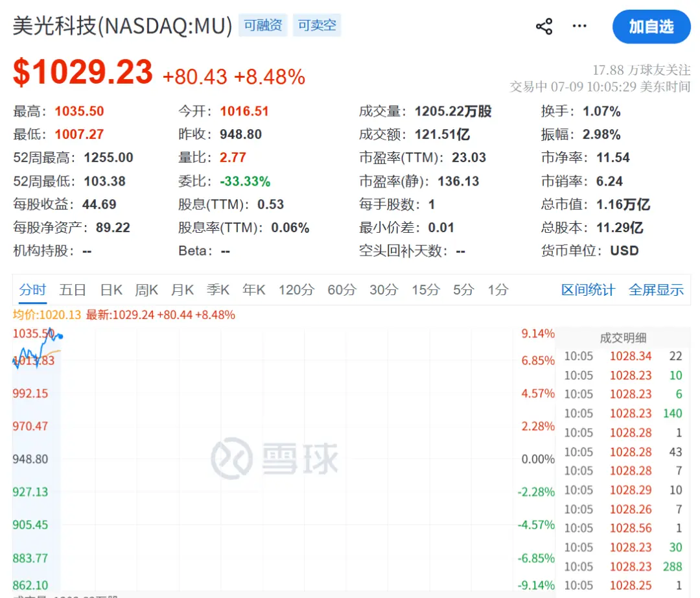Click the 948.80 baseline axis label
This screenshot has width=700, height=598.
(30, 459)
